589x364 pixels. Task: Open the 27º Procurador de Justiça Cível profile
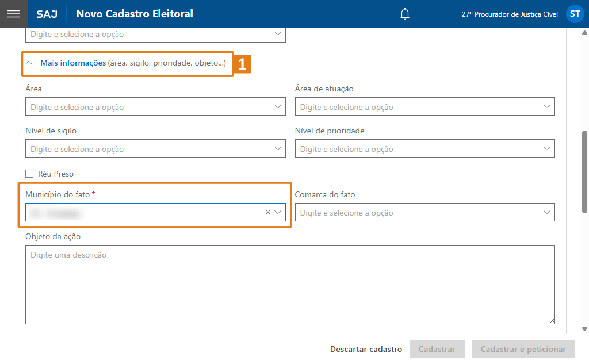pos(510,14)
